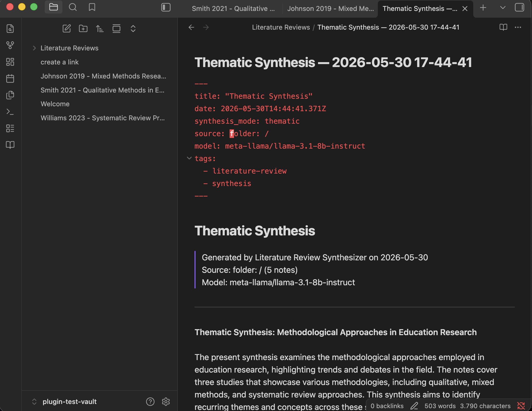Navigate forward with right arrow
The height and width of the screenshot is (411, 532).
click(206, 27)
